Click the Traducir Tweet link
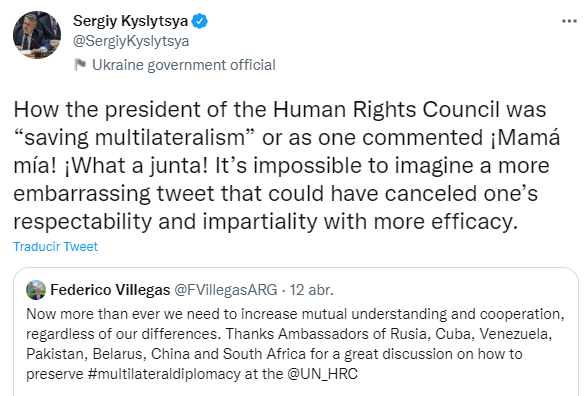Image resolution: width=584 pixels, height=396 pixels. (55, 247)
